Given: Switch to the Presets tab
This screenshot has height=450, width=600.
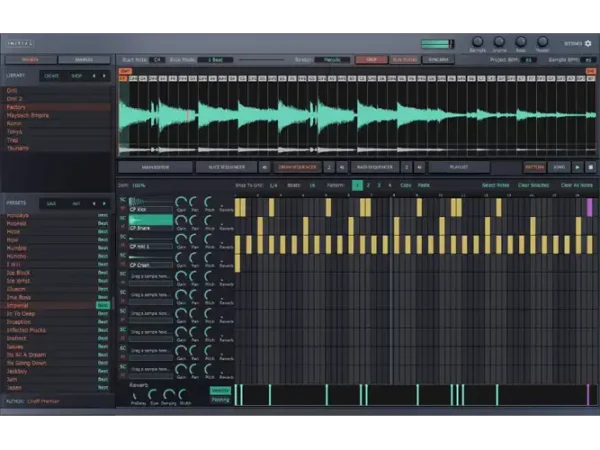Looking at the screenshot, I should [x=30, y=60].
